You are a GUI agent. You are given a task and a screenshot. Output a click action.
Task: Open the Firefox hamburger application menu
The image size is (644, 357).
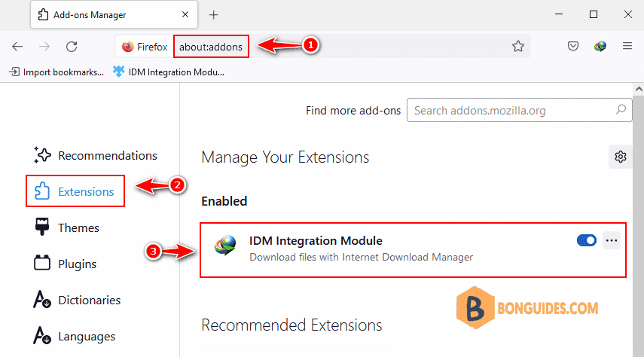pyautogui.click(x=627, y=46)
